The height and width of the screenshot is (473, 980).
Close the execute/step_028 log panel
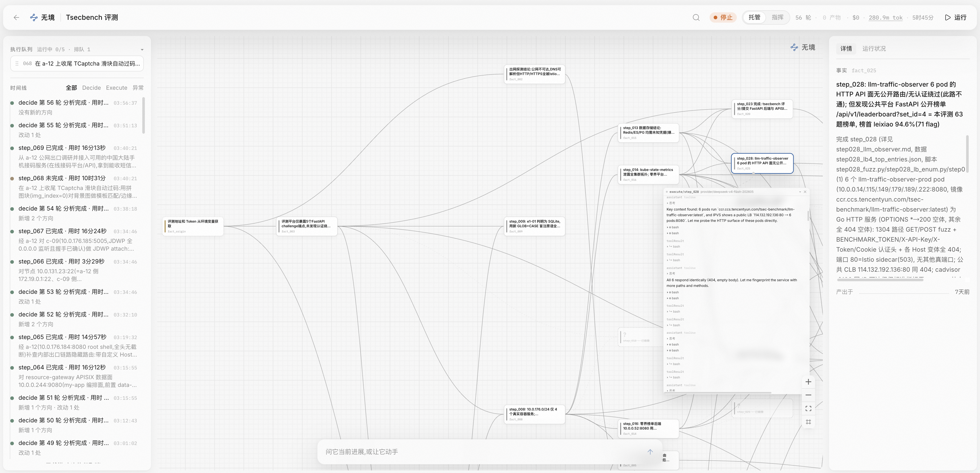coord(805,192)
